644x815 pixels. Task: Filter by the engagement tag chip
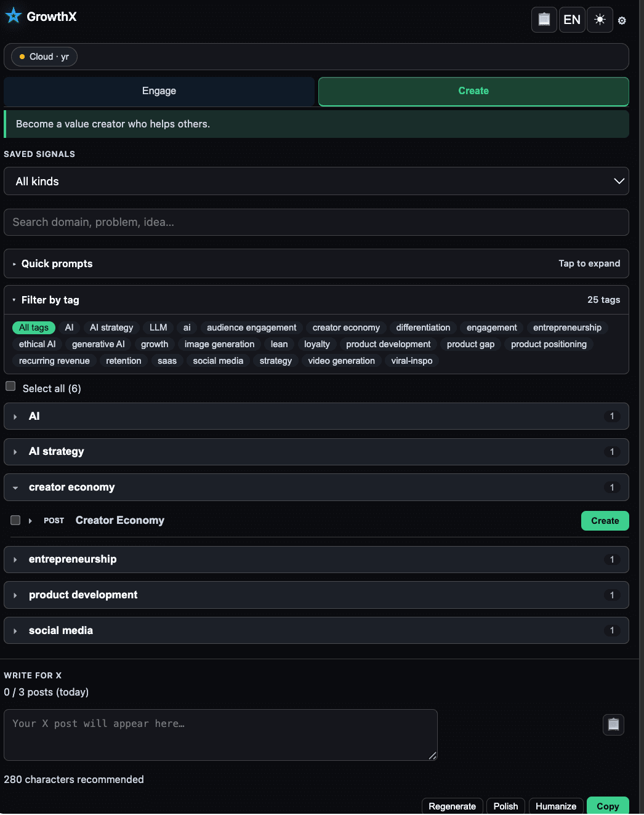point(492,327)
